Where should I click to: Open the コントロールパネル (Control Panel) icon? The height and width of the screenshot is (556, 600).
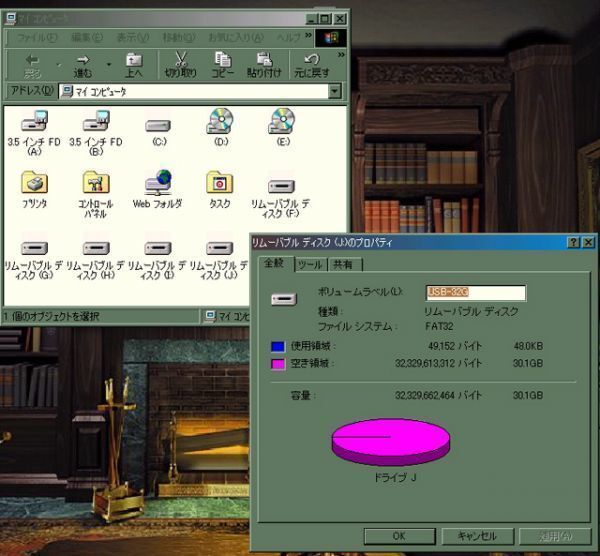click(96, 184)
